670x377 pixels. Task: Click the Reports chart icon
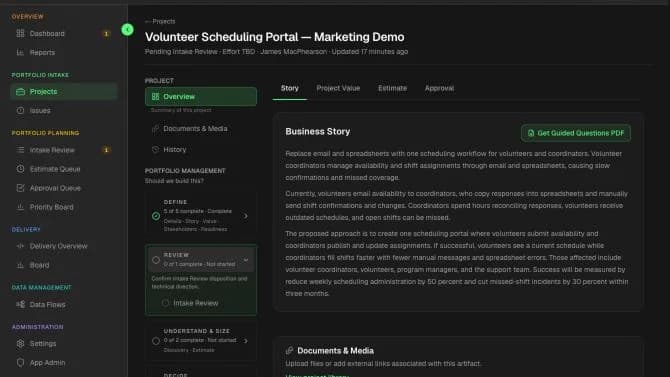click(20, 52)
